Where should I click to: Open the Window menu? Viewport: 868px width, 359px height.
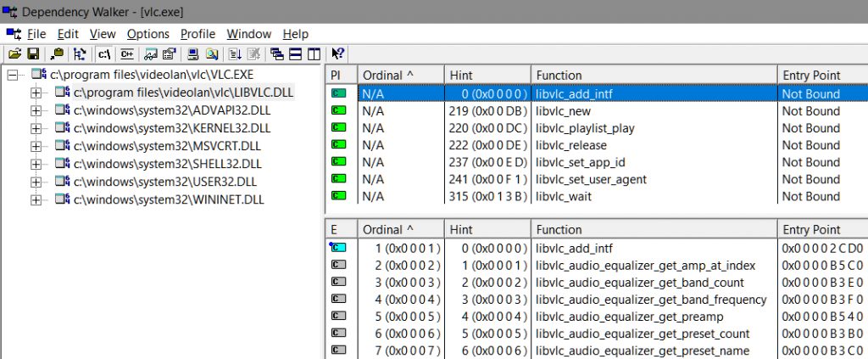[x=249, y=34]
